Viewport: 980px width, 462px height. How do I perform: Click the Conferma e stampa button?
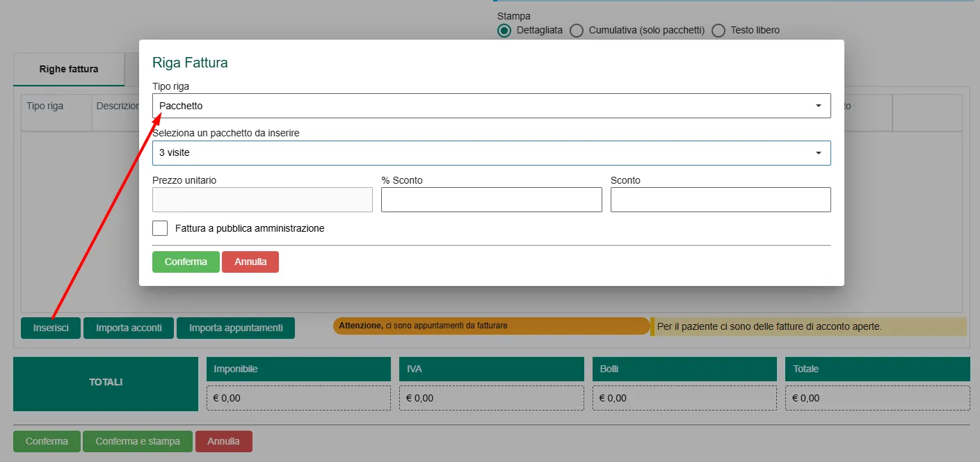pyautogui.click(x=138, y=442)
